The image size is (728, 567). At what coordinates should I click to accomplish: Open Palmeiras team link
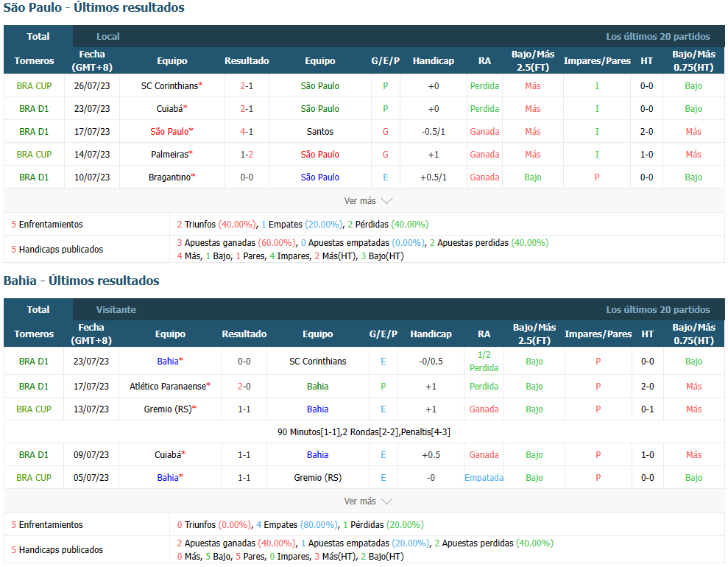click(169, 154)
